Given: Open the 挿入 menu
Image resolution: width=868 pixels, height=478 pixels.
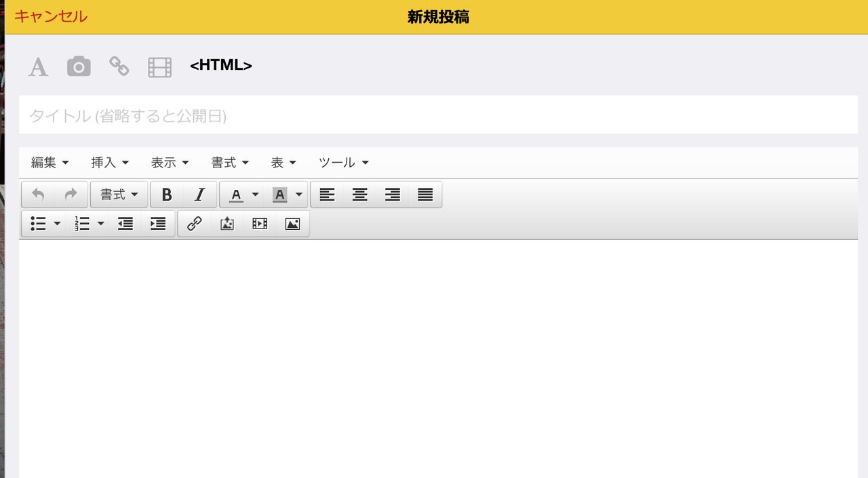Looking at the screenshot, I should click(x=110, y=163).
